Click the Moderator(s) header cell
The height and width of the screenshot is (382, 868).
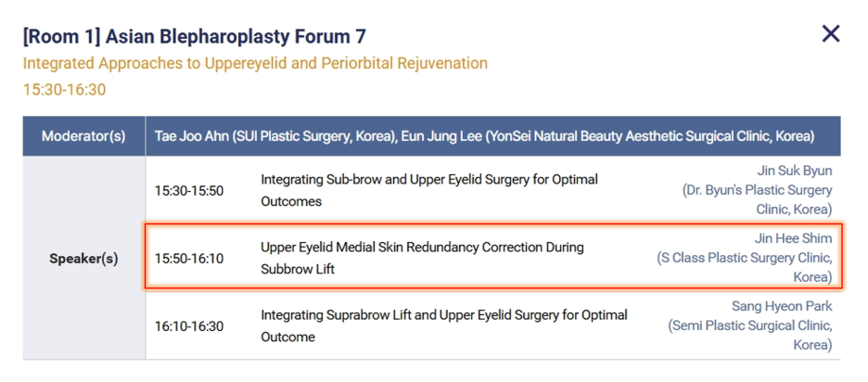[x=83, y=135]
